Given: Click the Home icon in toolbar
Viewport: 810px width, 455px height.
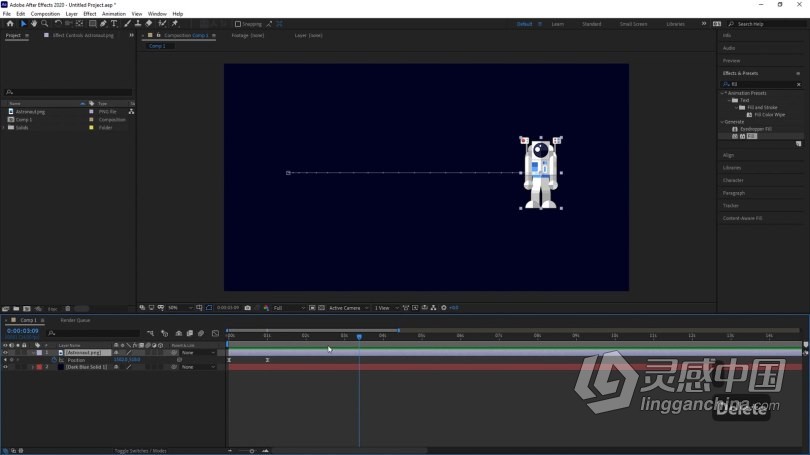Looking at the screenshot, I should [x=10, y=24].
